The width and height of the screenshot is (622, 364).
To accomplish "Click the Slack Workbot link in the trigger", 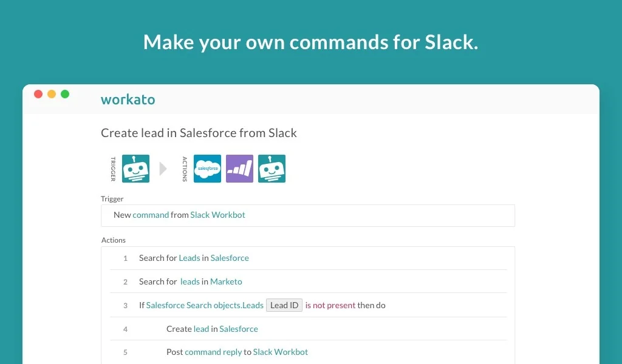I will pyautogui.click(x=217, y=215).
